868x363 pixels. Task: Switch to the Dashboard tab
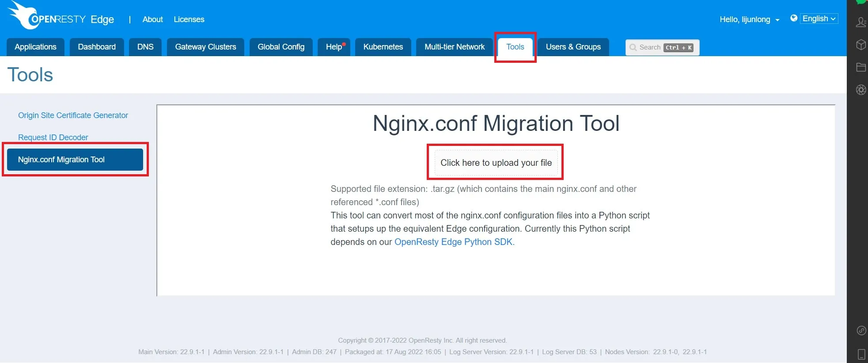[97, 47]
